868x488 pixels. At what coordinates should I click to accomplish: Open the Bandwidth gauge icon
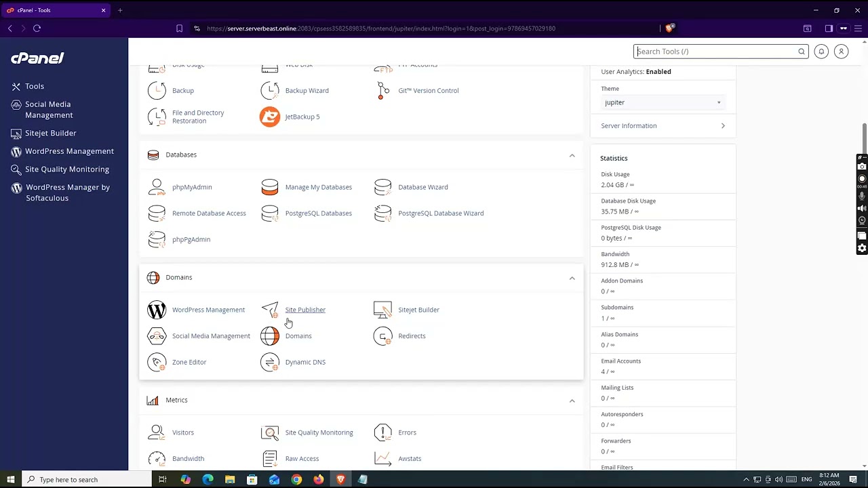tap(157, 459)
